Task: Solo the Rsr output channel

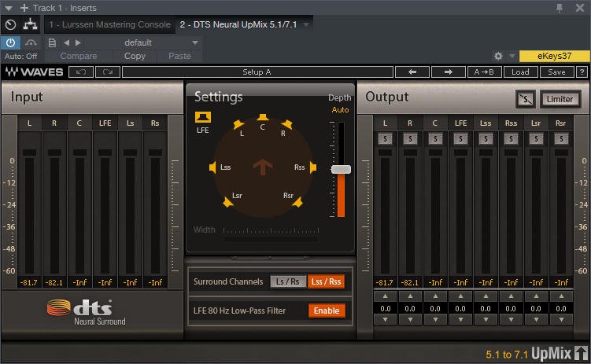Action: pyautogui.click(x=561, y=139)
